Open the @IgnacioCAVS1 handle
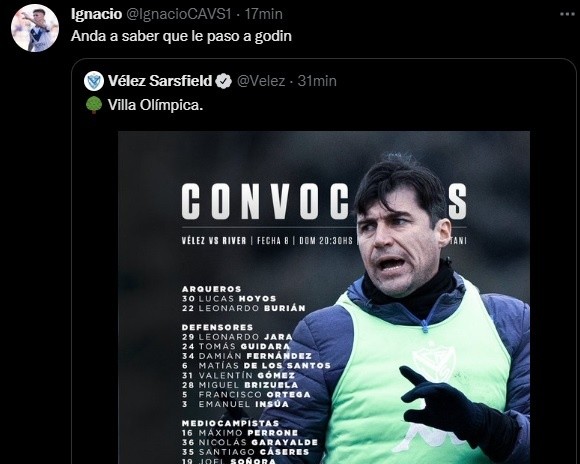Viewport: 580px width, 464px height. pos(179,14)
